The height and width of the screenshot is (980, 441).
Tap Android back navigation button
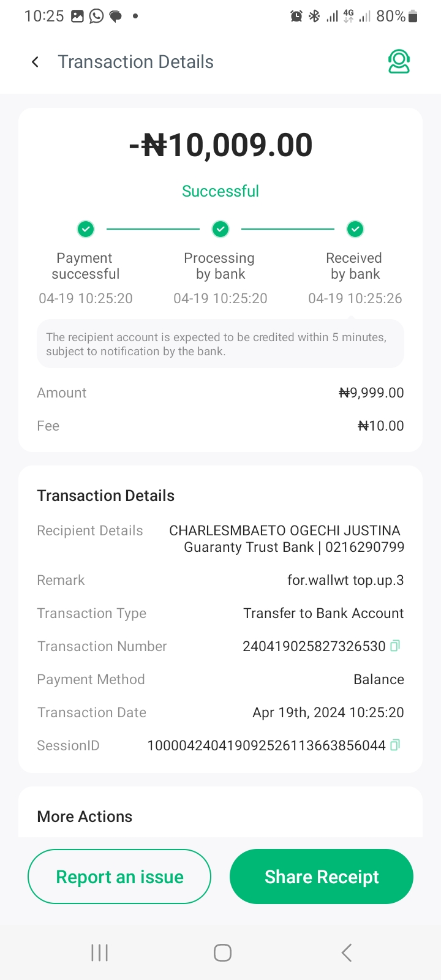[x=347, y=952]
